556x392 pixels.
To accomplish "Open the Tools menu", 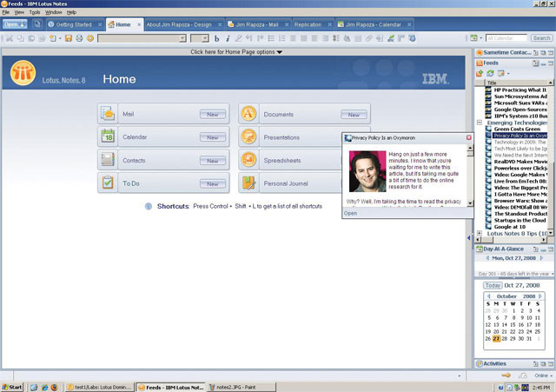I will pos(35,12).
